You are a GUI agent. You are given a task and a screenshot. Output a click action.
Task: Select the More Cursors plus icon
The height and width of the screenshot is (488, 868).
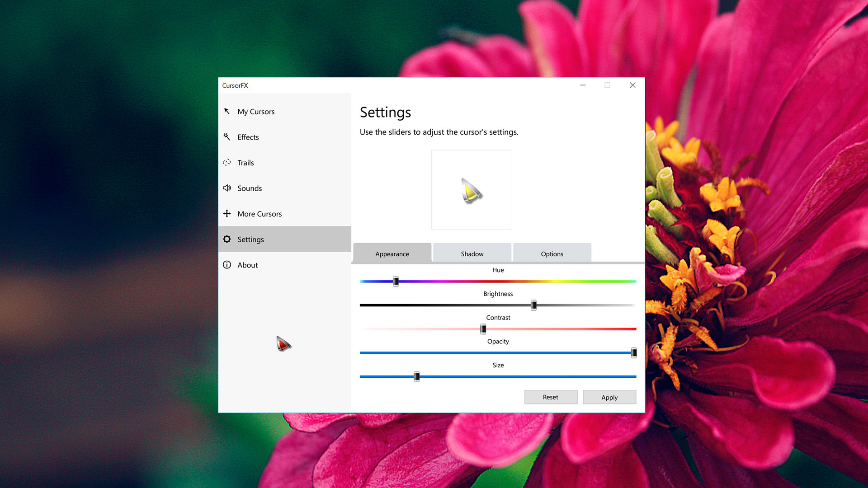click(x=227, y=214)
